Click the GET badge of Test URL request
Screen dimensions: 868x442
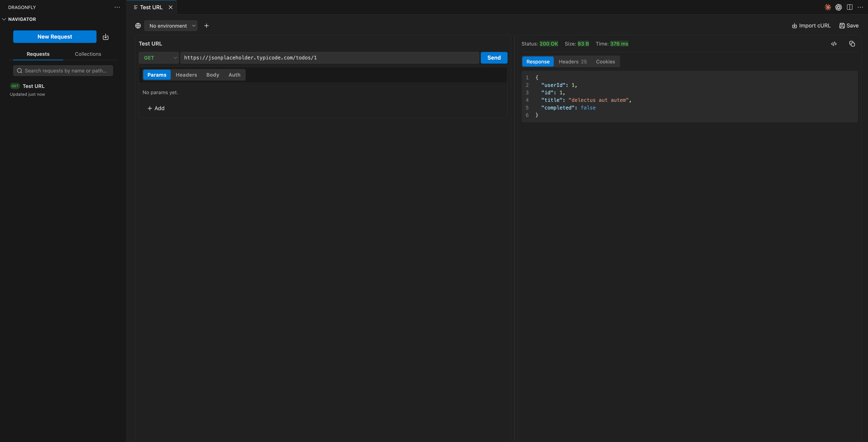tap(15, 86)
